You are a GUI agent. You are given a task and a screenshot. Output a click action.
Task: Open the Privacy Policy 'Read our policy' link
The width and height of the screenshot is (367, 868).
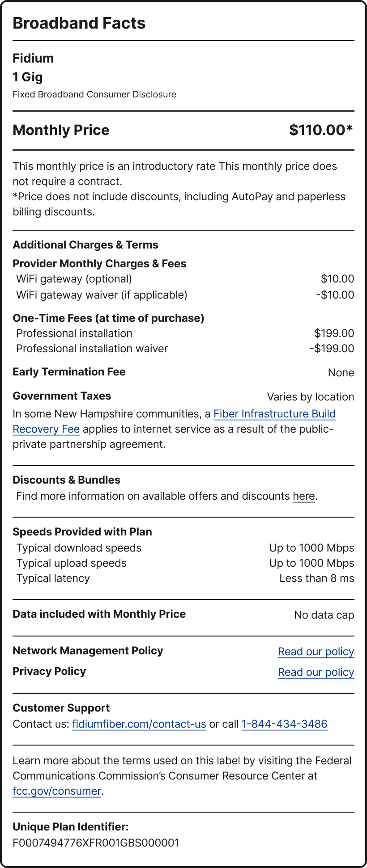tap(316, 672)
